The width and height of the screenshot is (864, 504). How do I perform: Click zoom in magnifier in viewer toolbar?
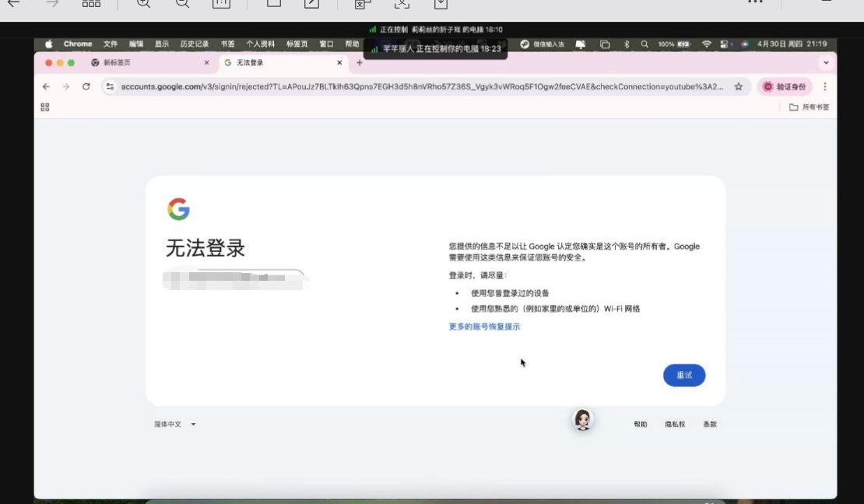[x=143, y=5]
